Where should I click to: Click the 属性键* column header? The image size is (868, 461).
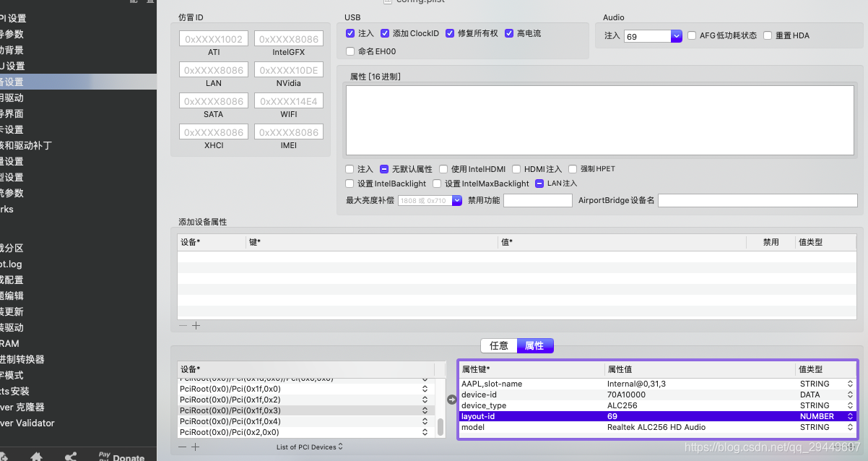point(531,369)
